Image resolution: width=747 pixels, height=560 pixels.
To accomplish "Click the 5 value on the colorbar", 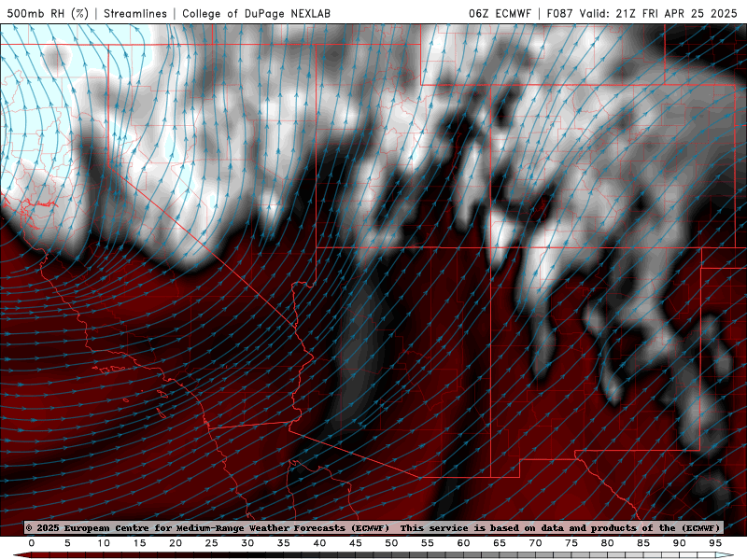I will click(x=67, y=543).
